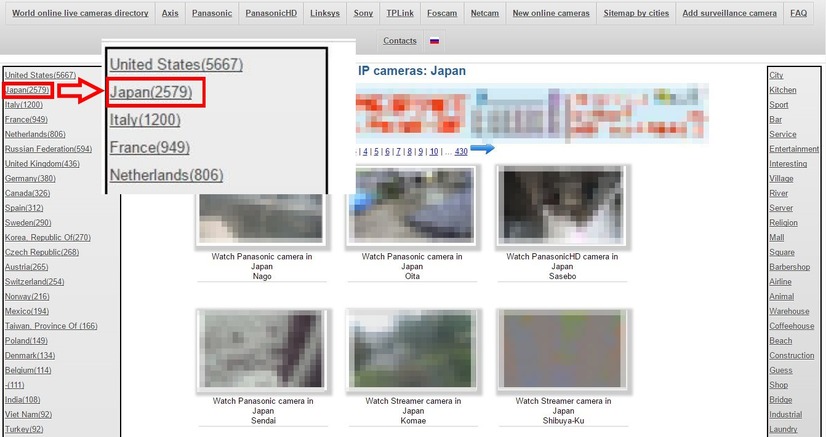Select Norway(216) country link
This screenshot has height=437, width=826.
[27, 296]
